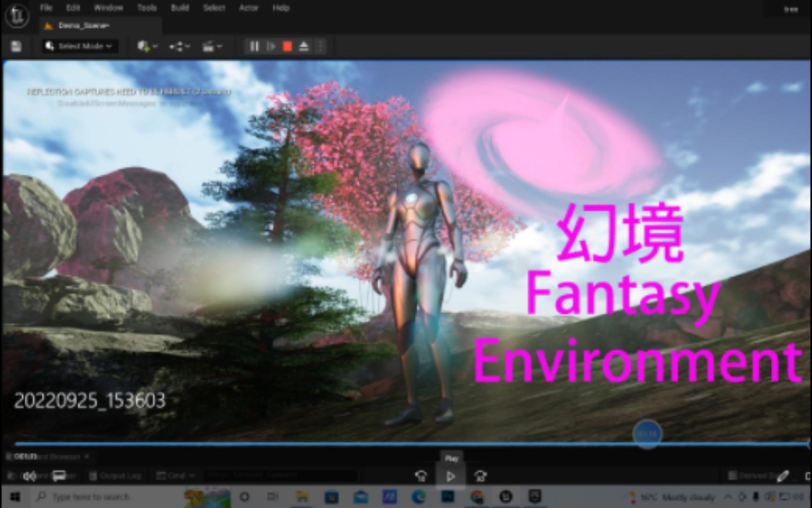Skip back 10 seconds in video

tap(421, 476)
